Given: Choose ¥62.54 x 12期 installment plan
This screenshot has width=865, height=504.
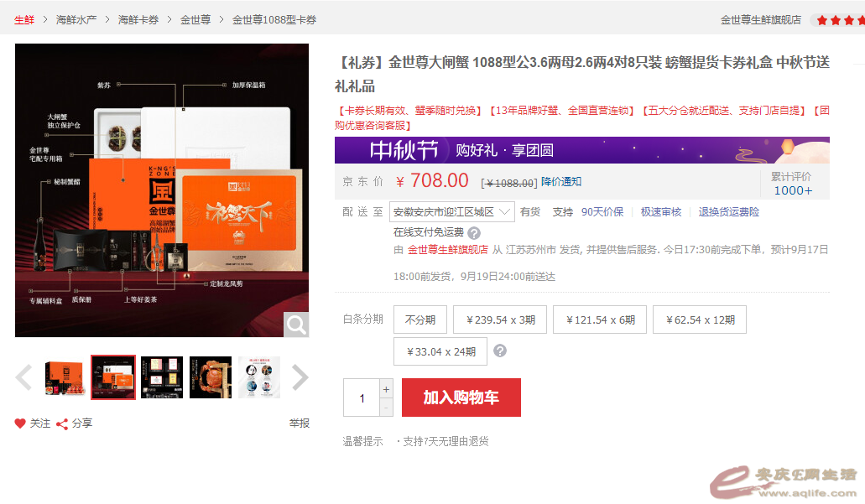Looking at the screenshot, I should pos(700,320).
